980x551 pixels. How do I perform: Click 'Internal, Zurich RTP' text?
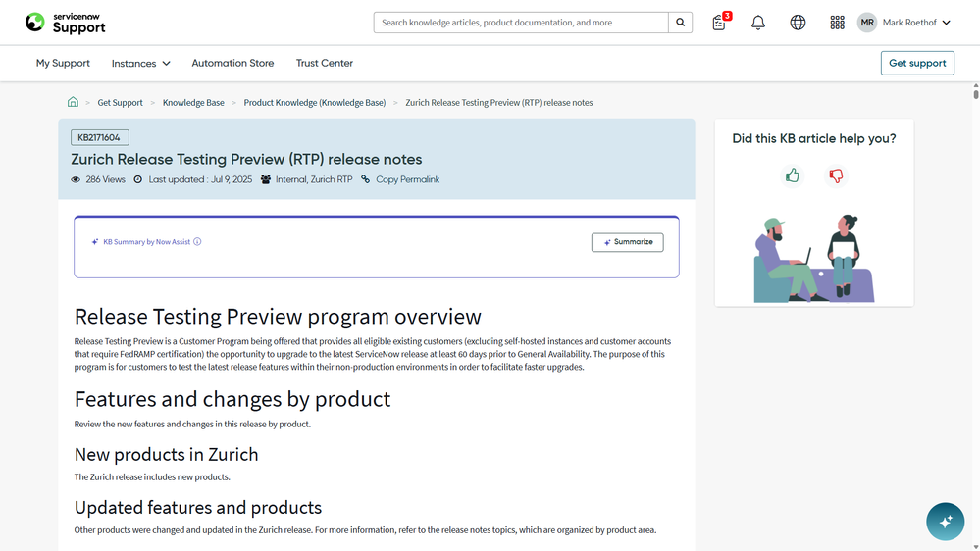[314, 179]
